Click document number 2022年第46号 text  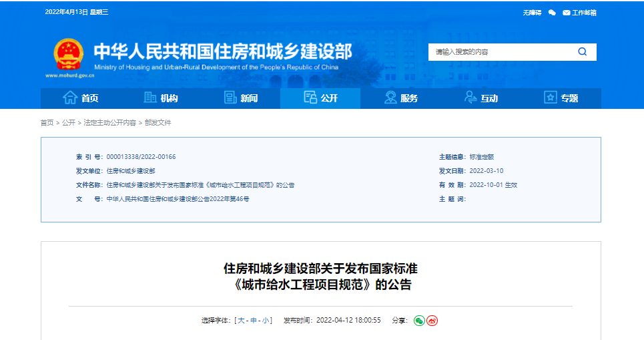coord(230,199)
